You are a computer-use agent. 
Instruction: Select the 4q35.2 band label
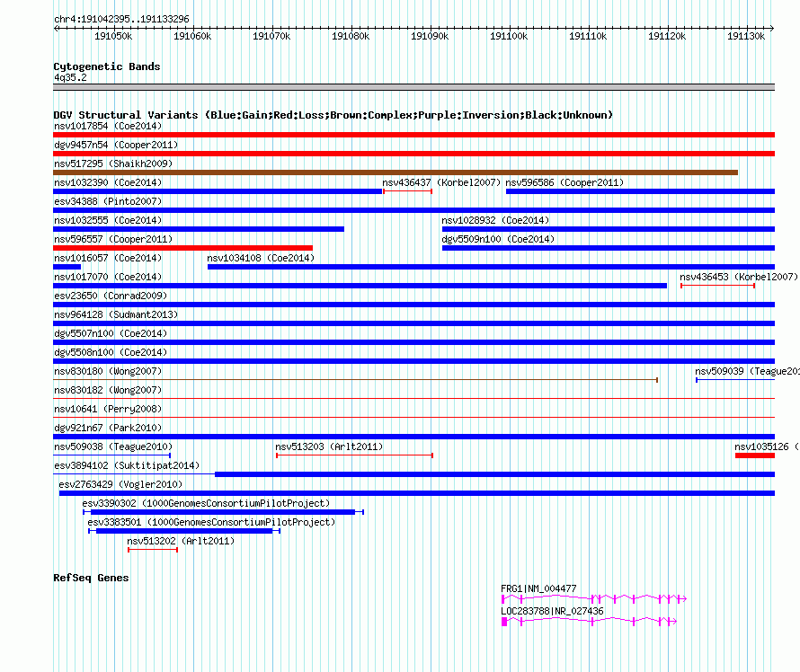[x=70, y=77]
